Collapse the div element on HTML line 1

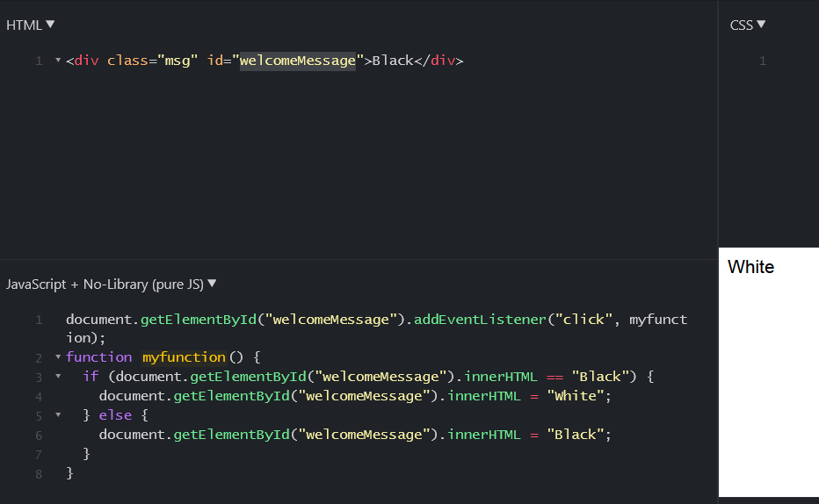tap(58, 61)
